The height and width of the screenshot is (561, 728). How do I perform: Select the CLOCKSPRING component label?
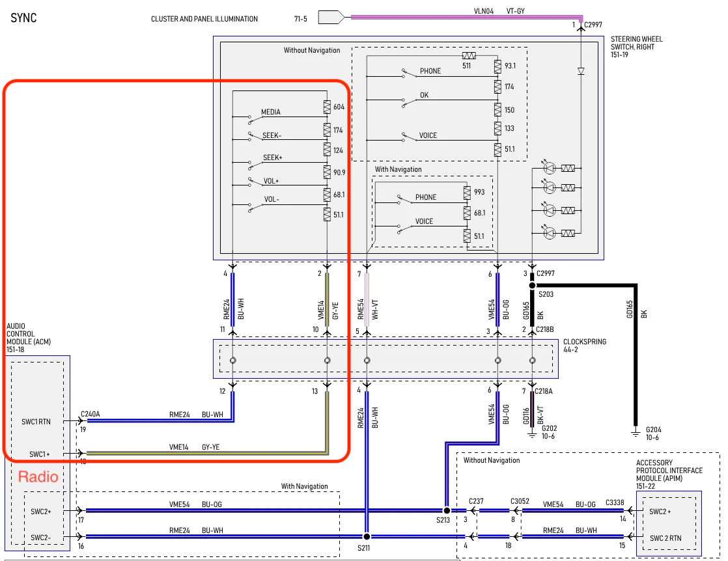(585, 342)
